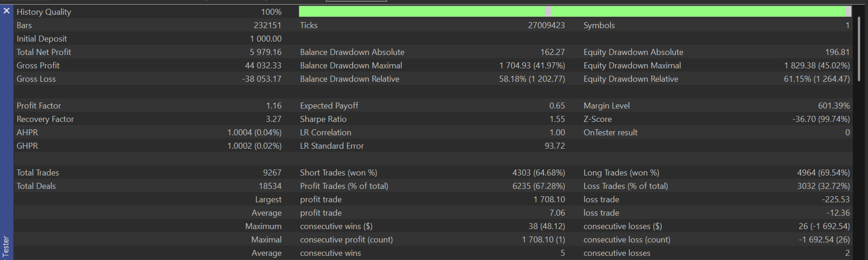Select the Symbols label
868x260 pixels.
[x=599, y=25]
